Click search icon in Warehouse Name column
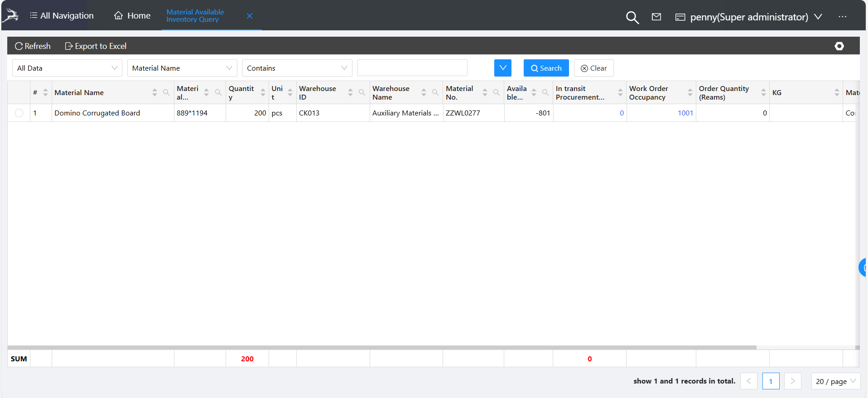868x398 pixels. (435, 92)
